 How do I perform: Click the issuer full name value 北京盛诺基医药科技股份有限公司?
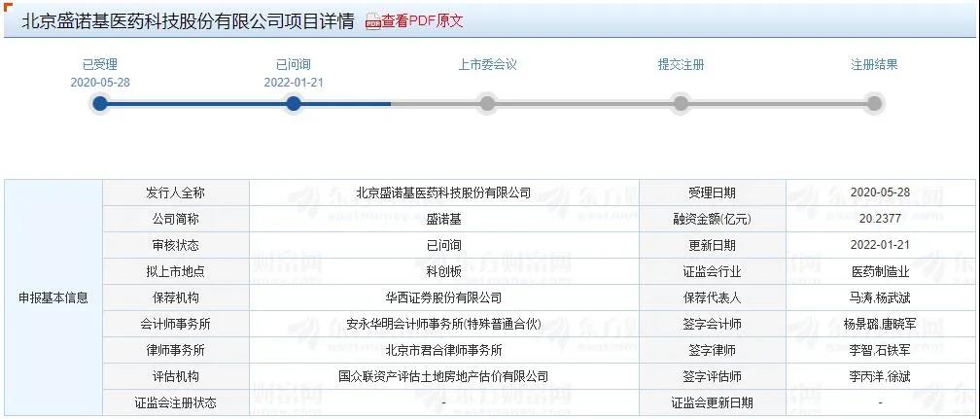443,193
